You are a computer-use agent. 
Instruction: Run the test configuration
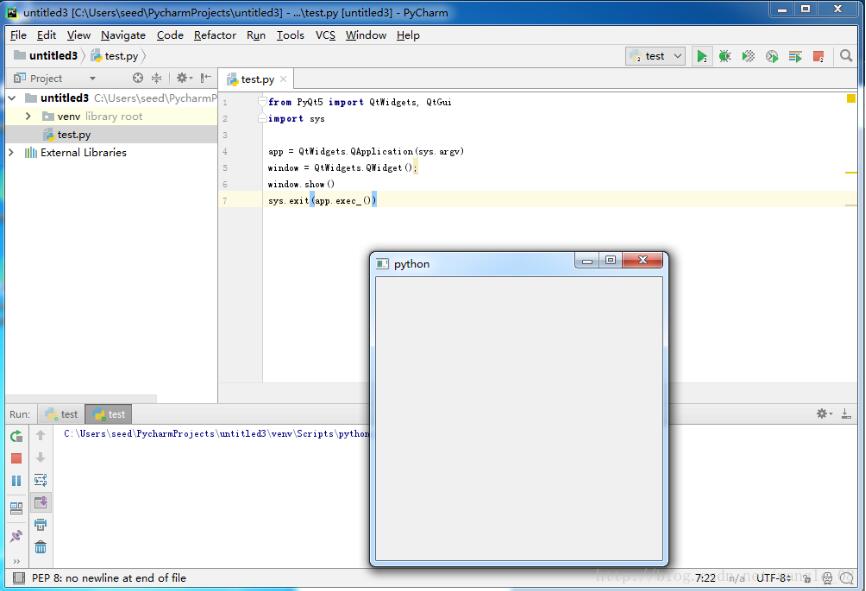701,57
